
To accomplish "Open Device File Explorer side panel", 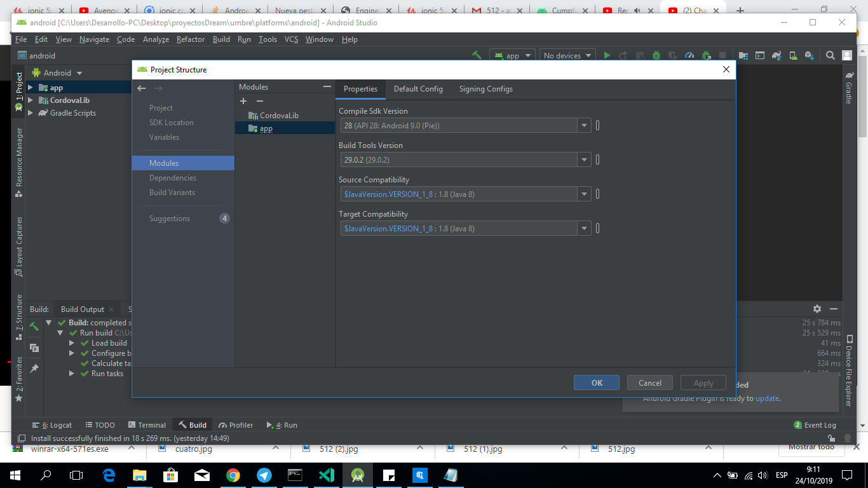I will (x=848, y=372).
